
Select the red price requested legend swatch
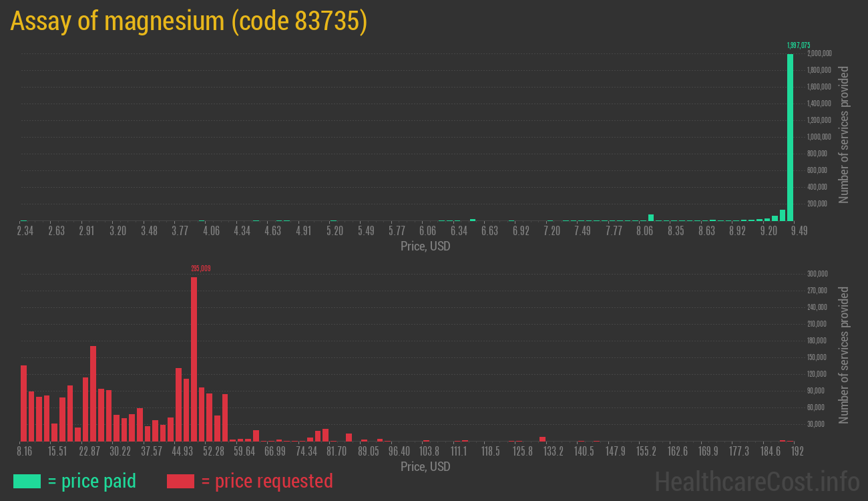[x=180, y=481]
